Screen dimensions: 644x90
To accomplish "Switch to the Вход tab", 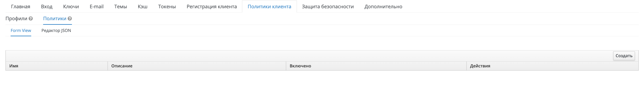I will (47, 7).
